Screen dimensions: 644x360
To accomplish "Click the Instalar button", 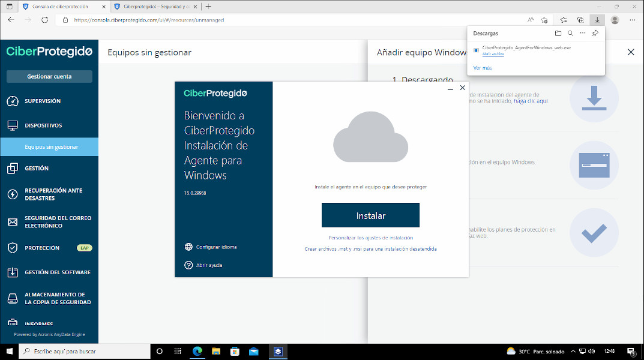I will (370, 215).
